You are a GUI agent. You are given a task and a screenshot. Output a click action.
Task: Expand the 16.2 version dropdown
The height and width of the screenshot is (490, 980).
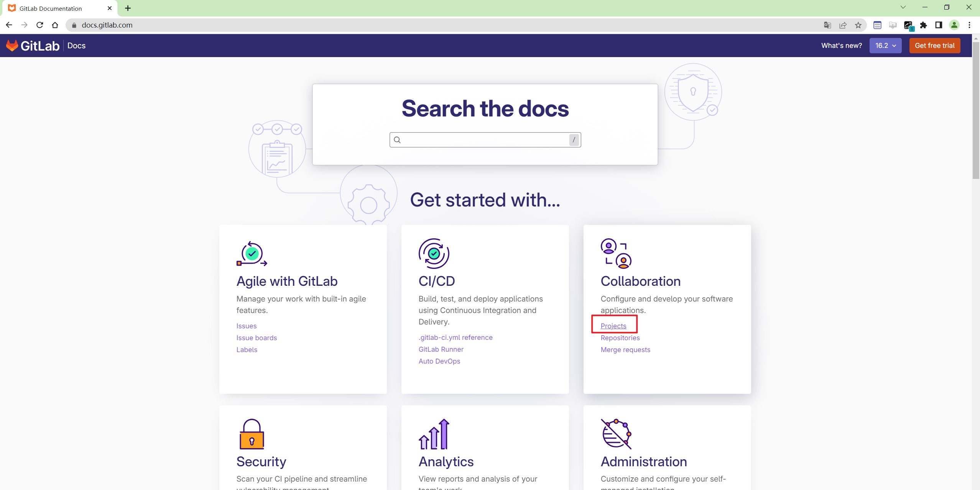[885, 46]
